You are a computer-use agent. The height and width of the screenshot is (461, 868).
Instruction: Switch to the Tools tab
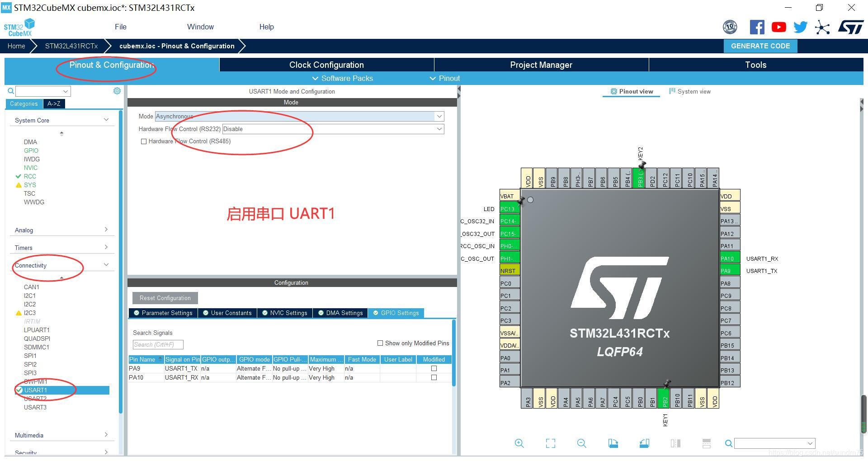pos(756,65)
